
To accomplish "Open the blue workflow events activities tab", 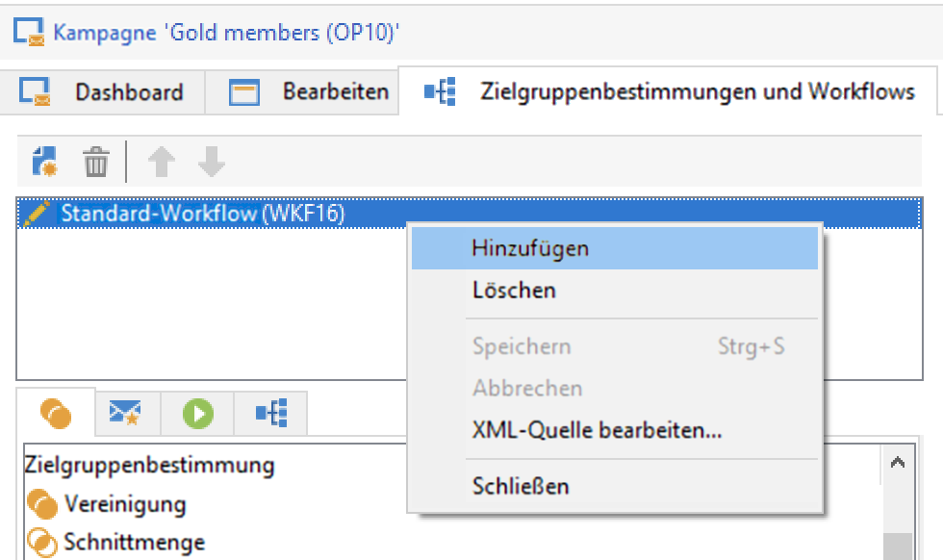I will coord(271,413).
